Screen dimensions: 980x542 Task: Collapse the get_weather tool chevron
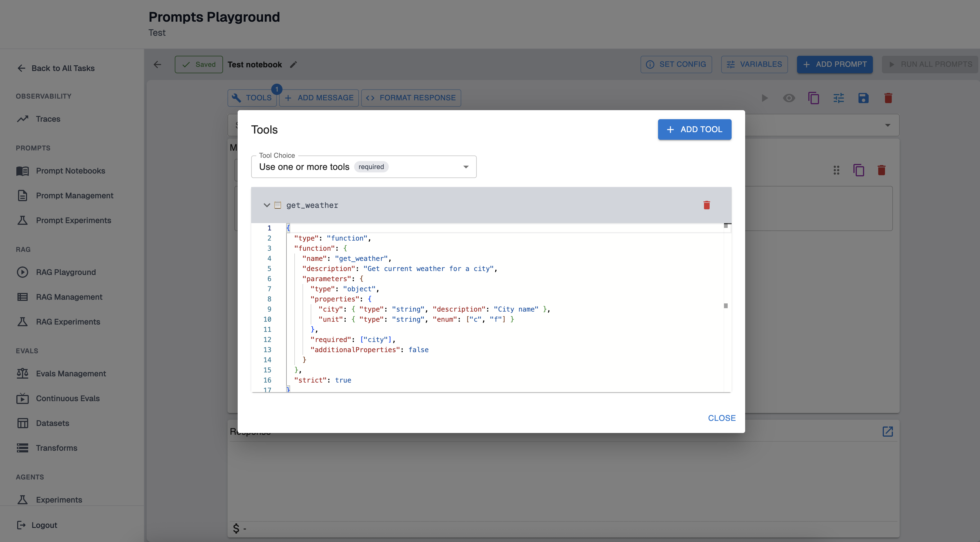click(x=267, y=205)
